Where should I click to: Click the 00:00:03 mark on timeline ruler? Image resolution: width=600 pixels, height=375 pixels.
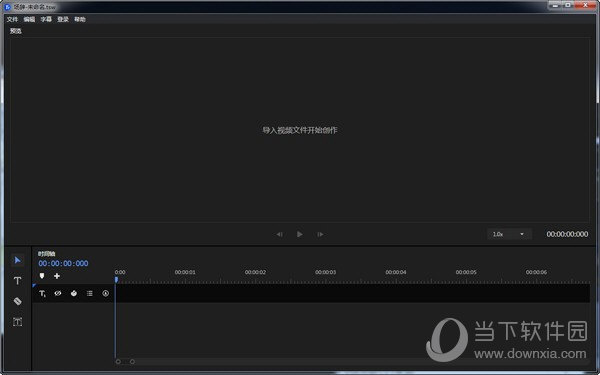click(x=325, y=272)
